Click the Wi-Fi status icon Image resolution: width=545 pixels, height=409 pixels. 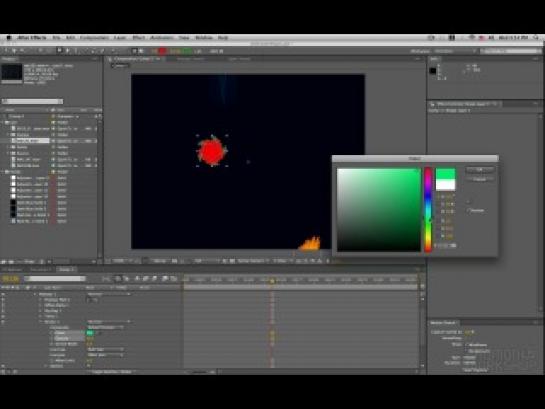pyautogui.click(x=472, y=38)
